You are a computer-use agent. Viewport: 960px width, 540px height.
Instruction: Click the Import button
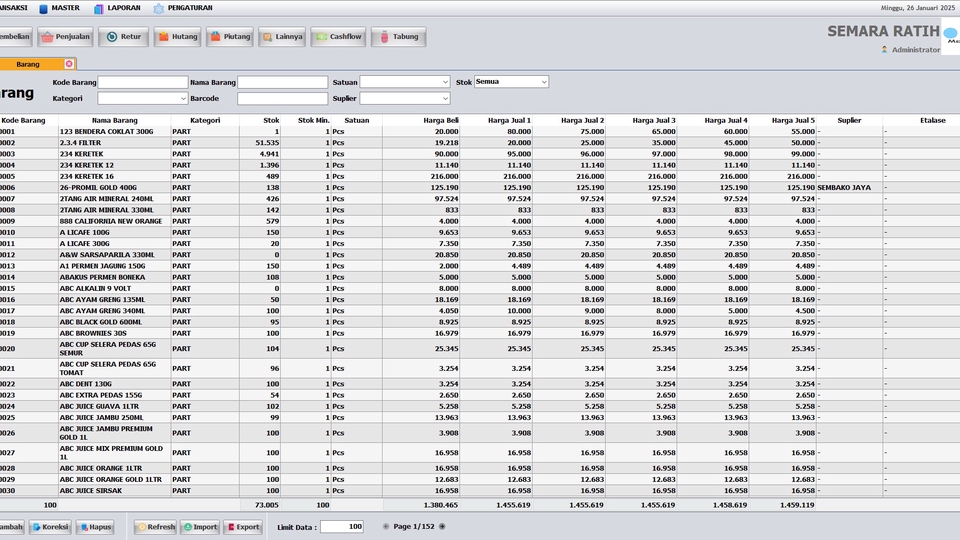(x=200, y=527)
